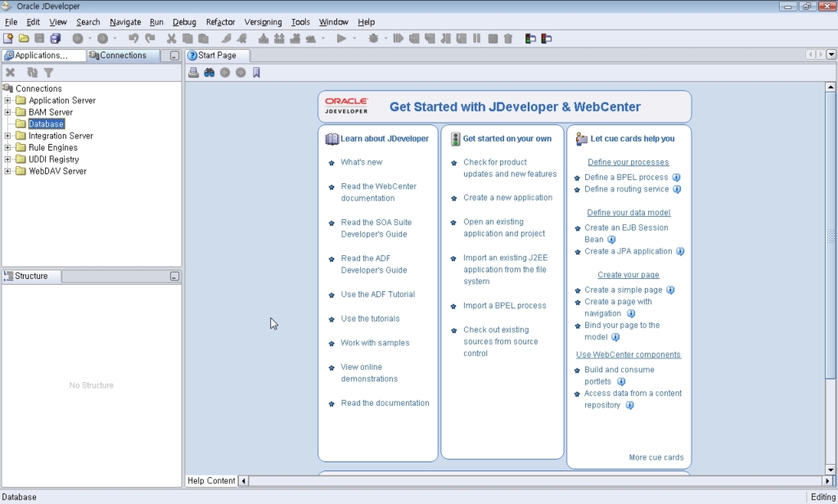This screenshot has height=504, width=838.
Task: Expand the WebDAV Server node
Action: [x=7, y=171]
